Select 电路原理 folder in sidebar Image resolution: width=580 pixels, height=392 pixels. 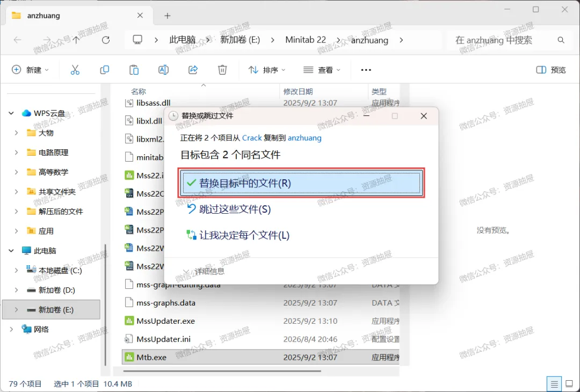[x=53, y=153]
